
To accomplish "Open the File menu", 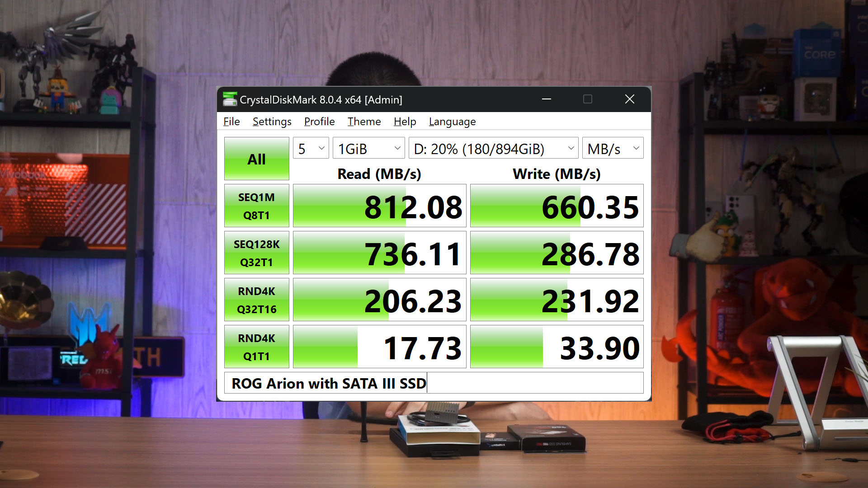I will 231,122.
